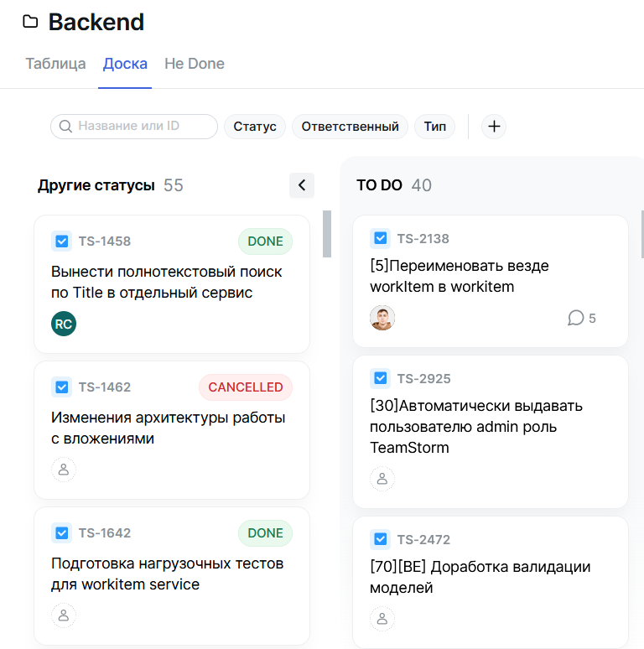Click the RC assignee avatar on TS-1458

click(x=63, y=323)
